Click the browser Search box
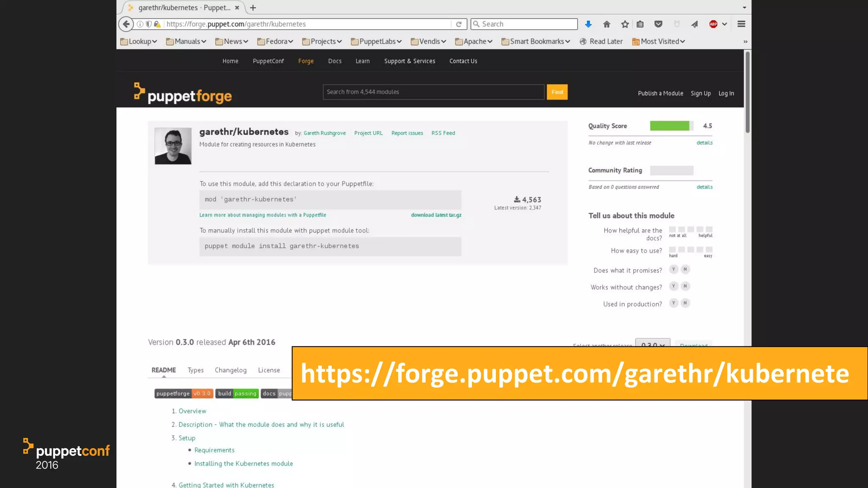The height and width of the screenshot is (488, 868). (524, 24)
